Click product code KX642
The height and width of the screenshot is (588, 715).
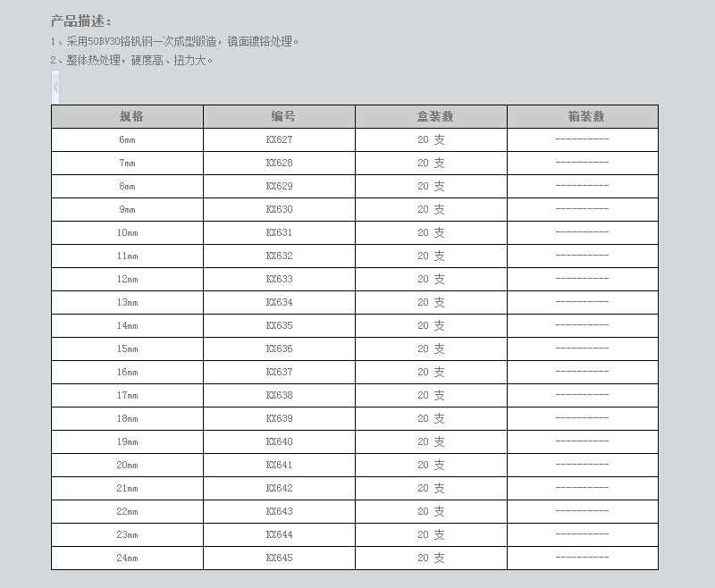click(x=279, y=489)
